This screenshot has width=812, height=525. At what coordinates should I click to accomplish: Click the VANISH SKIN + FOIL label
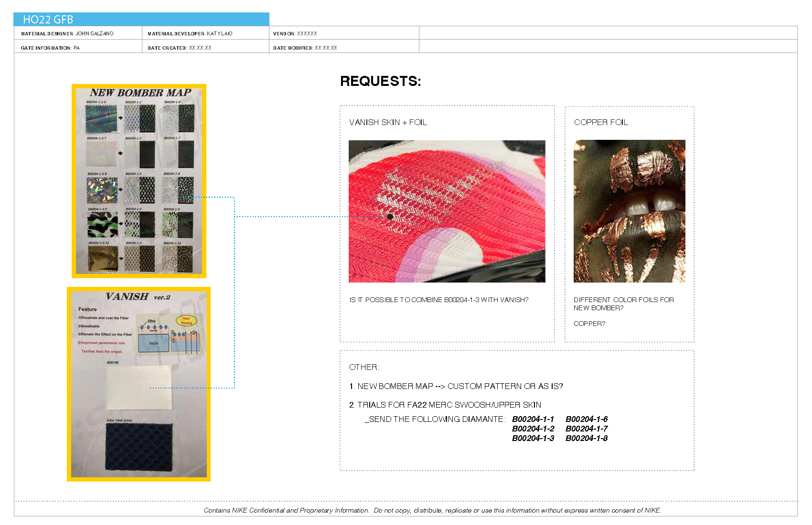[388, 123]
